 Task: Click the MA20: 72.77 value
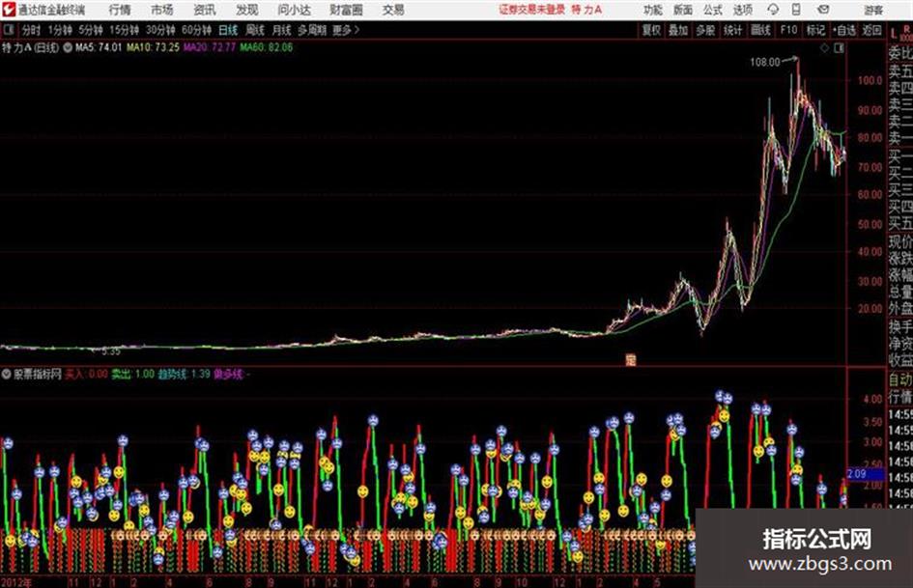click(x=210, y=47)
